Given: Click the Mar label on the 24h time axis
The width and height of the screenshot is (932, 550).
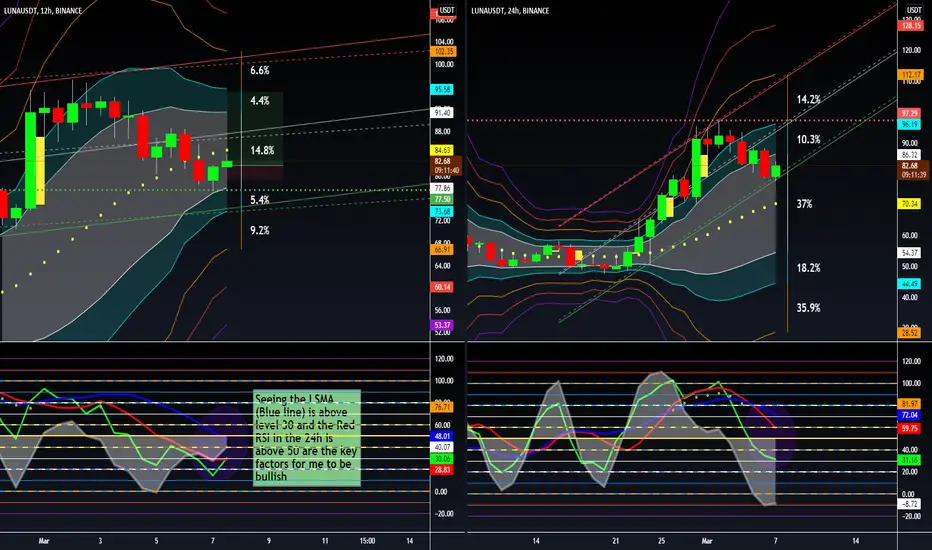Looking at the screenshot, I should click(x=707, y=541).
